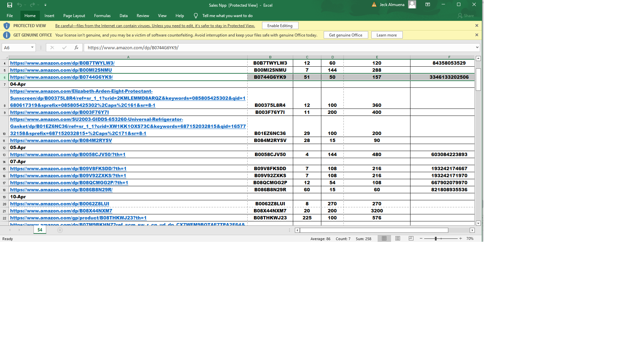Viewport: 644px width, 349px height.
Task: Click the zoom in plus button
Action: [x=461, y=238]
